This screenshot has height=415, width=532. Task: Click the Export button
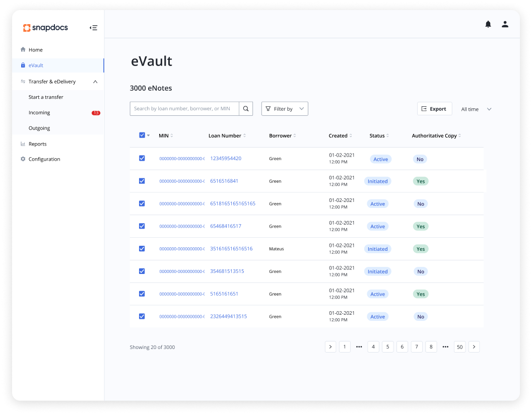434,108
